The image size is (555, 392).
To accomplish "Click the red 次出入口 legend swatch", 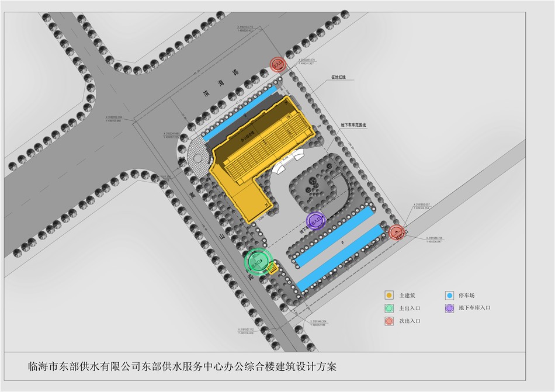I will pyautogui.click(x=388, y=321).
